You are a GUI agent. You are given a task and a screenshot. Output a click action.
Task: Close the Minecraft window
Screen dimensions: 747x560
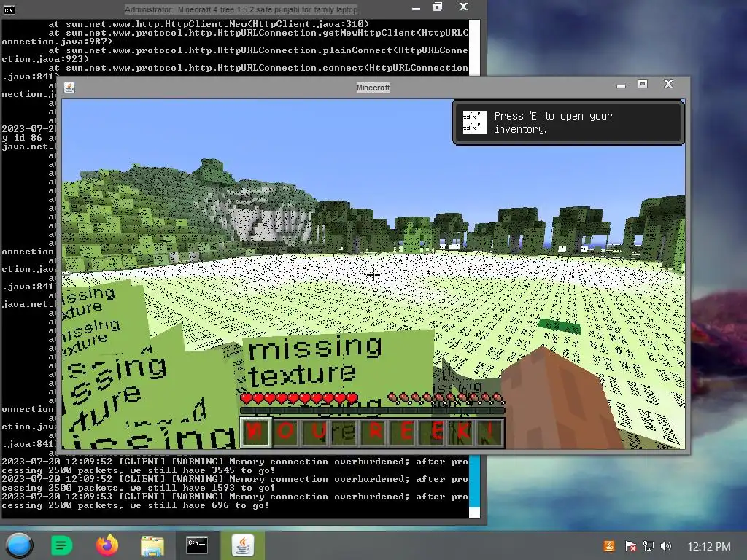(x=668, y=85)
